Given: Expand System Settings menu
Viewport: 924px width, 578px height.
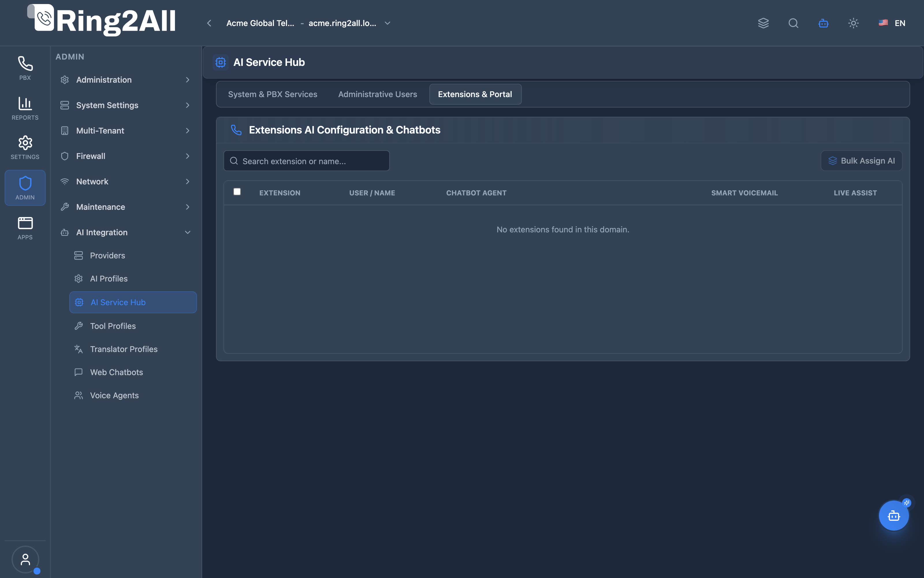Looking at the screenshot, I should pos(126,105).
